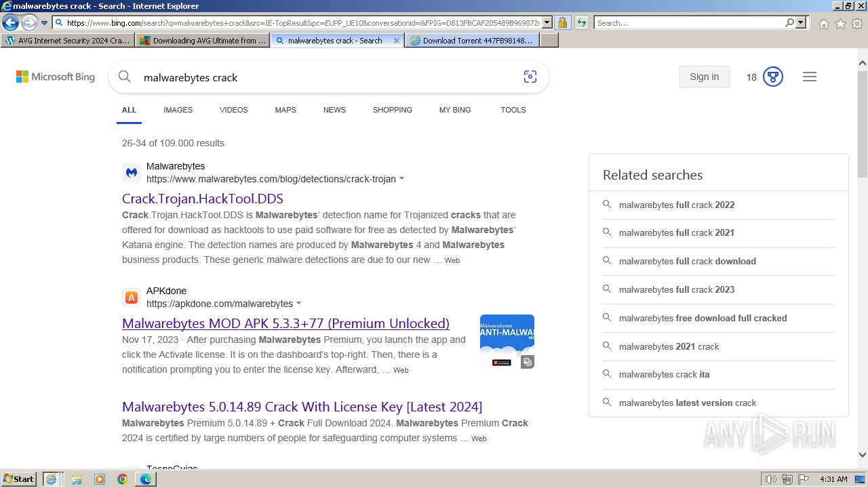Click the Malwarebytes site favicon
The height and width of the screenshot is (488, 868).
click(x=132, y=173)
